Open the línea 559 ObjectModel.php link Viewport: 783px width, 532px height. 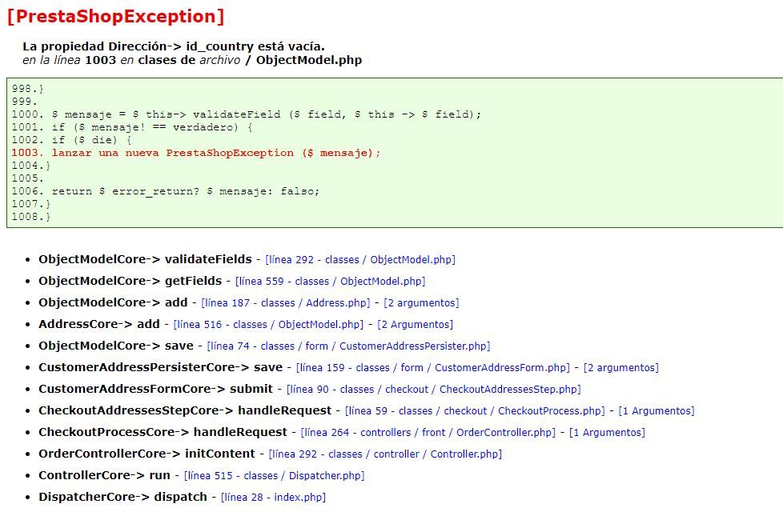[x=330, y=281]
